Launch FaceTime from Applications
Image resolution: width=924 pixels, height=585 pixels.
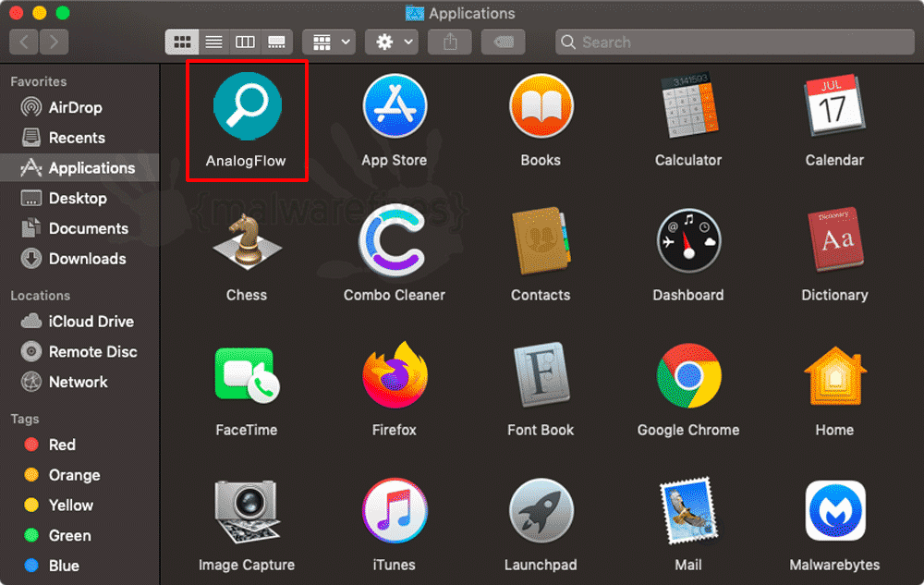pos(247,376)
